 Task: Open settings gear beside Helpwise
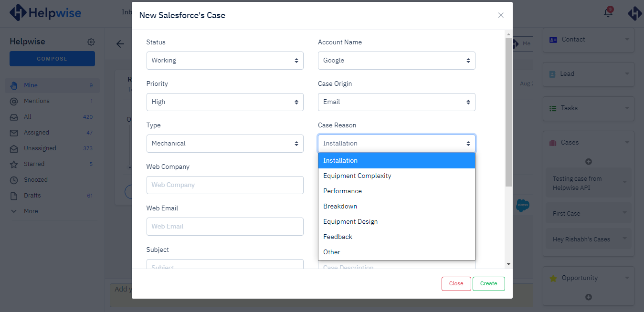(x=91, y=42)
